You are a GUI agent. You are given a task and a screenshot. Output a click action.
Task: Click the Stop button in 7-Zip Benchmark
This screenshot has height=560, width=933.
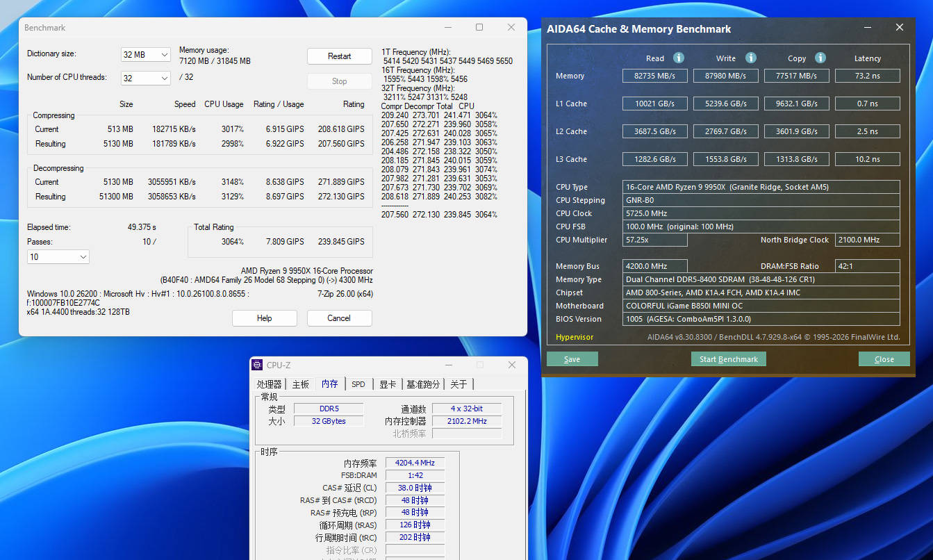tap(340, 81)
